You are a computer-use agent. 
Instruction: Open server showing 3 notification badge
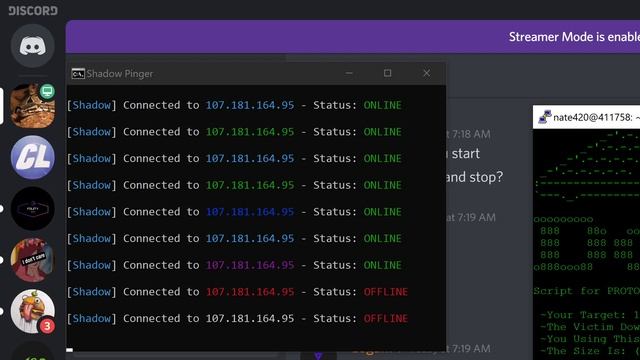[x=33, y=311]
